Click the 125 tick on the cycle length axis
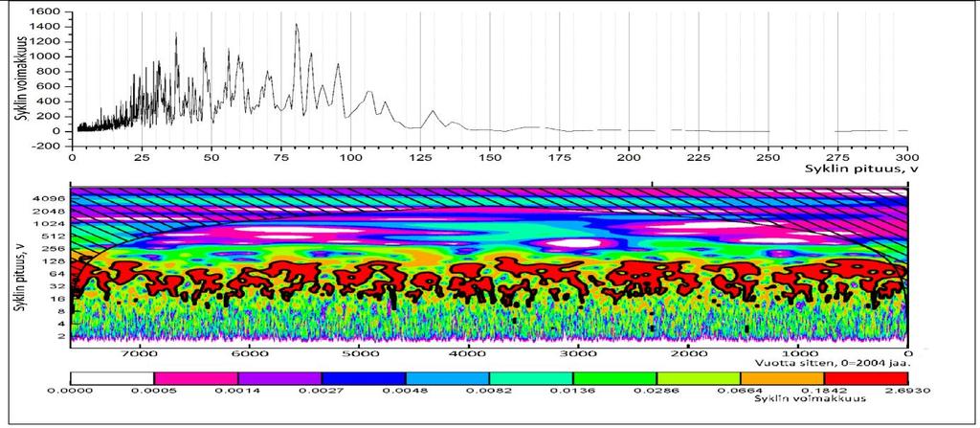Screen dimensions: 980x428 (420, 157)
